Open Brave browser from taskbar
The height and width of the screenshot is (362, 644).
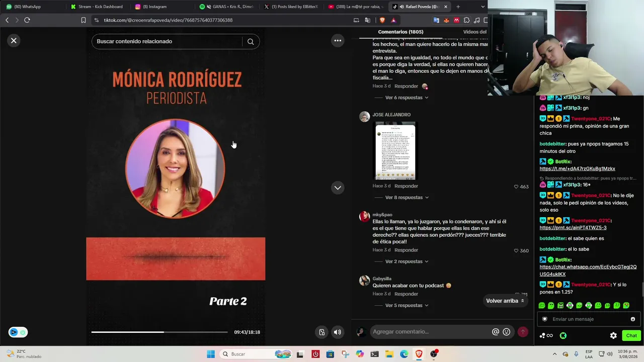pos(419,354)
